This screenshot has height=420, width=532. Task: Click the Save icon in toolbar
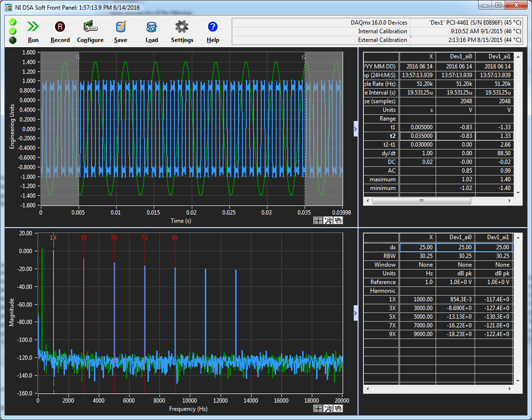click(120, 27)
